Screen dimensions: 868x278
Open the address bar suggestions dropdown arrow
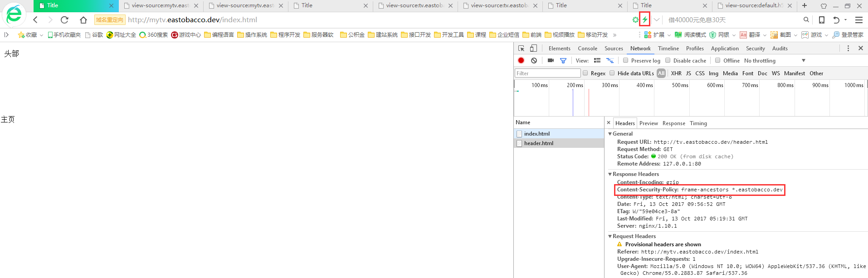tap(656, 20)
